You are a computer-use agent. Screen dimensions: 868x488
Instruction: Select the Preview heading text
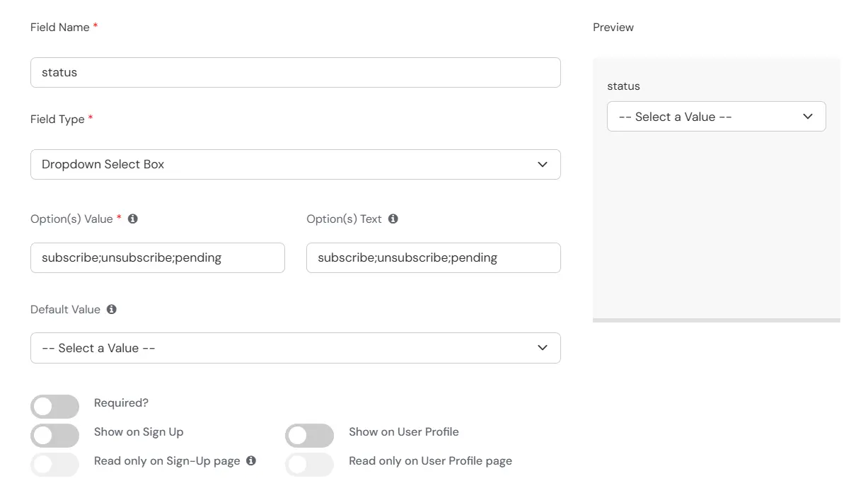[613, 27]
